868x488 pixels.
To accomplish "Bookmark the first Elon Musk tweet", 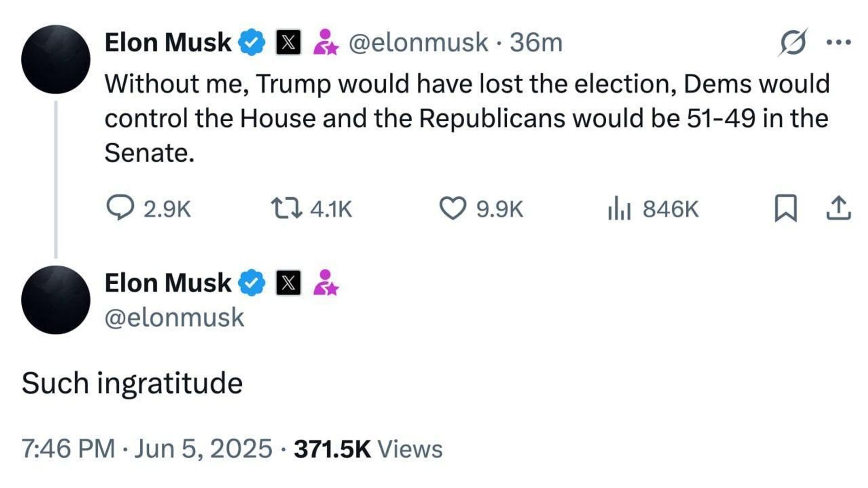I will (x=786, y=208).
